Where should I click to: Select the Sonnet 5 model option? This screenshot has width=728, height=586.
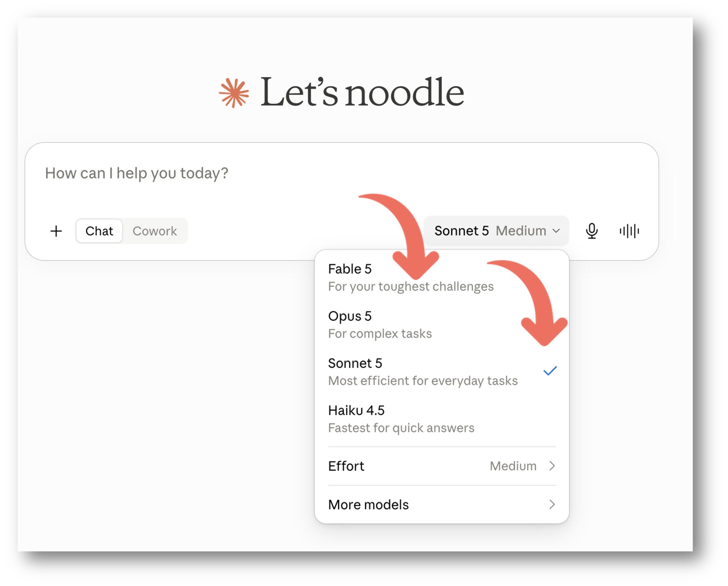pos(442,372)
